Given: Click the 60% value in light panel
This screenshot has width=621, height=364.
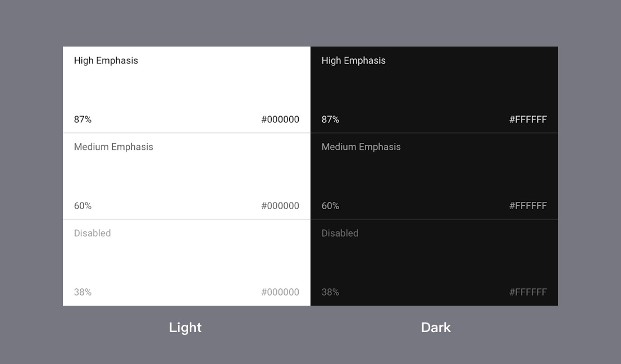Looking at the screenshot, I should [83, 206].
